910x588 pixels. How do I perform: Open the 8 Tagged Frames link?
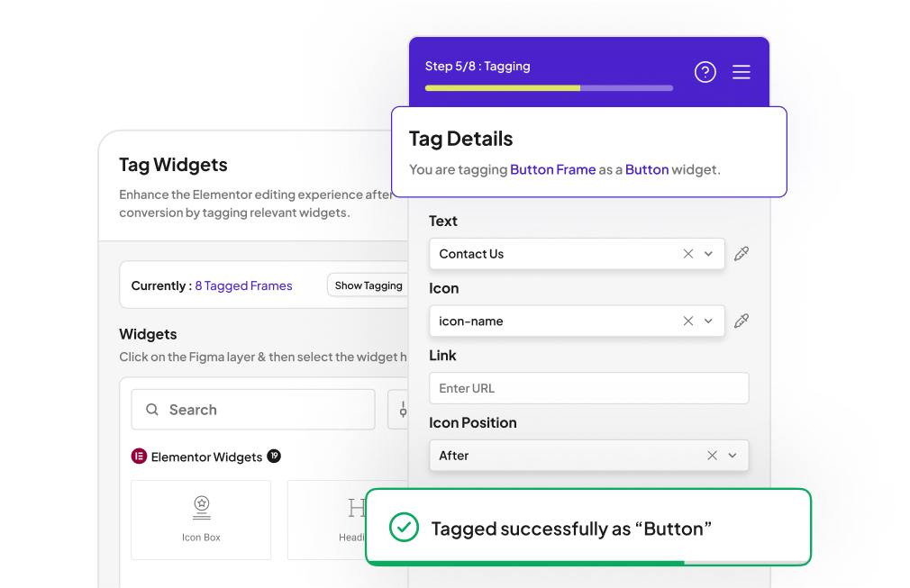(x=244, y=285)
